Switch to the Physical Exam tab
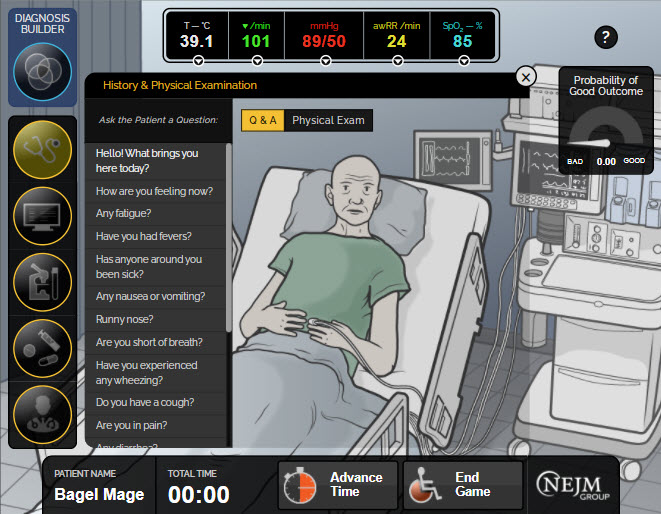 pyautogui.click(x=328, y=120)
